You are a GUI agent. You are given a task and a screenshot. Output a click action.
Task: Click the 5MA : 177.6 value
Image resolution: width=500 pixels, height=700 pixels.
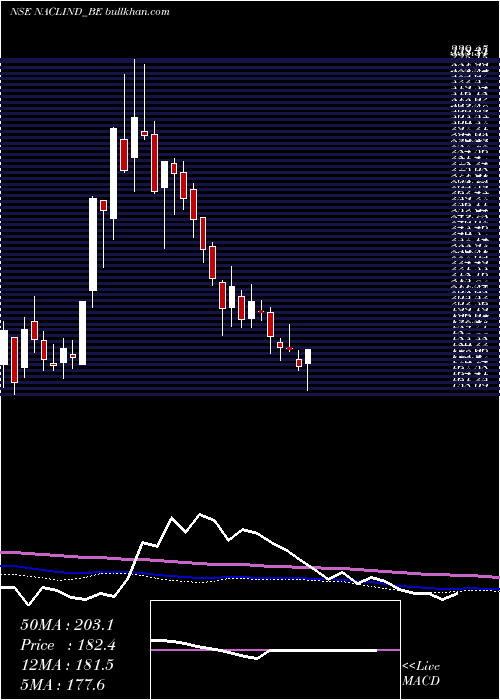click(x=62, y=684)
